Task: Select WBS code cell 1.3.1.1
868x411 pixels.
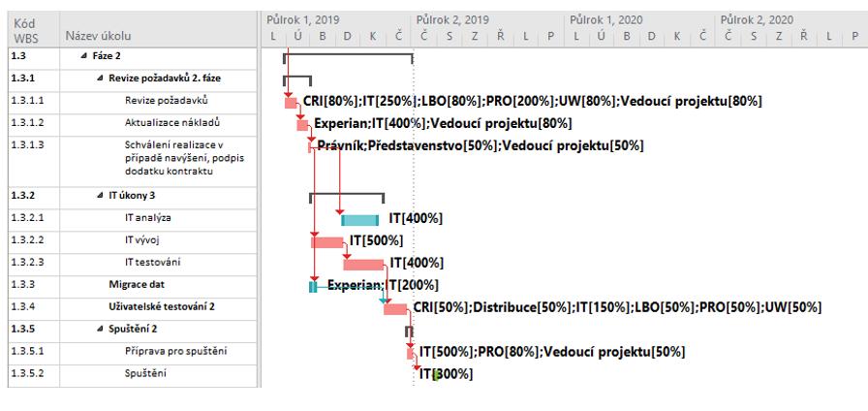Action: 34,101
